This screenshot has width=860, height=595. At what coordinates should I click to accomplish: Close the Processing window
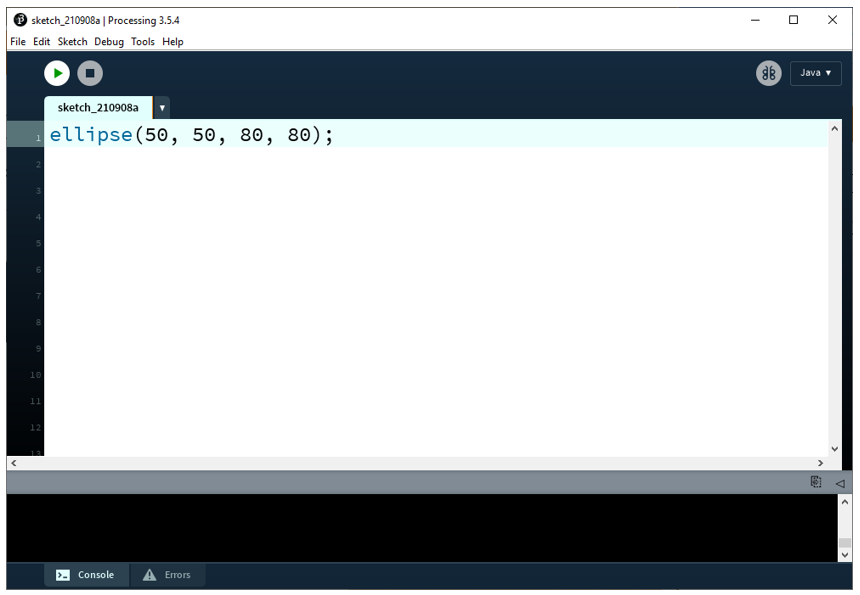point(832,20)
